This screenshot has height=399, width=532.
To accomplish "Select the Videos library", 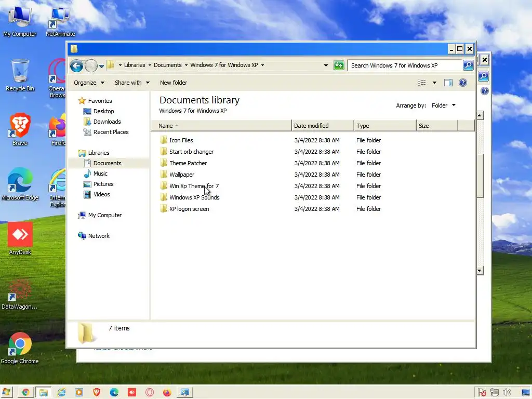I will (101, 194).
